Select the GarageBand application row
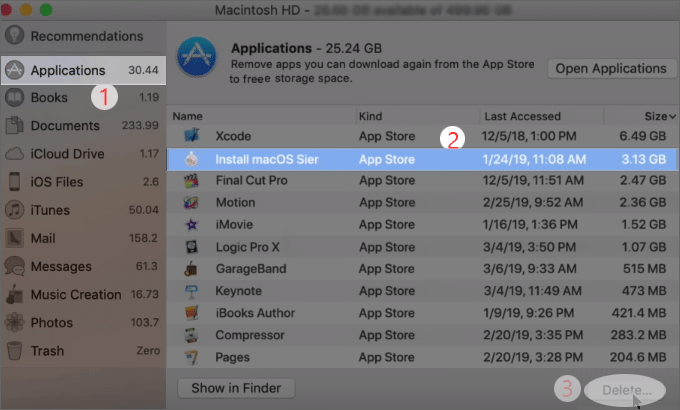 tap(422, 269)
